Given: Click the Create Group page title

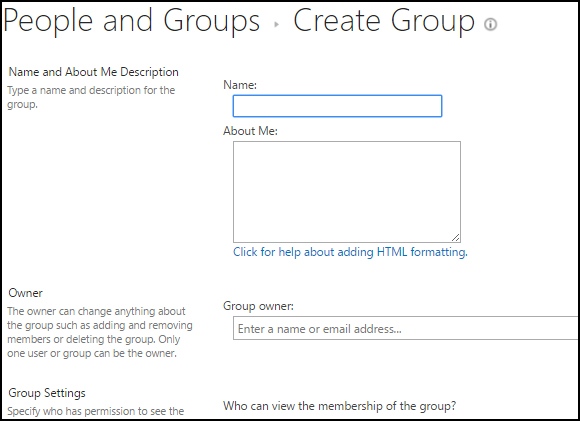Looking at the screenshot, I should click(x=384, y=21).
